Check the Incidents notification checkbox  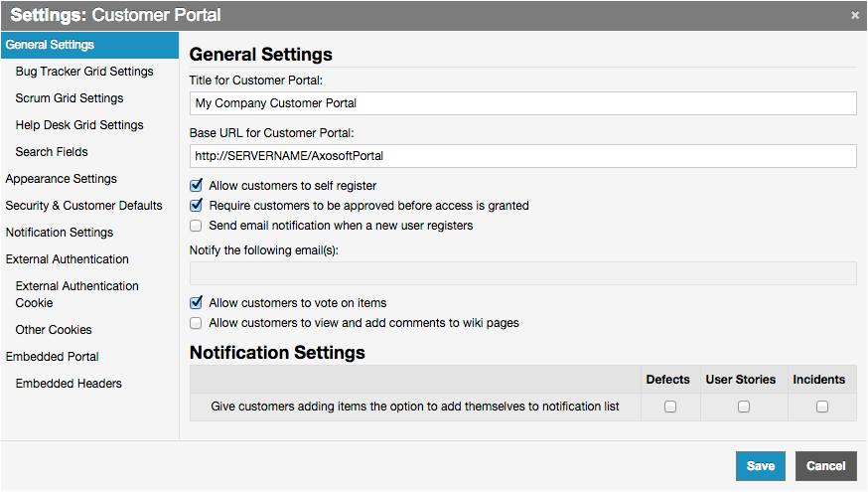(x=821, y=407)
